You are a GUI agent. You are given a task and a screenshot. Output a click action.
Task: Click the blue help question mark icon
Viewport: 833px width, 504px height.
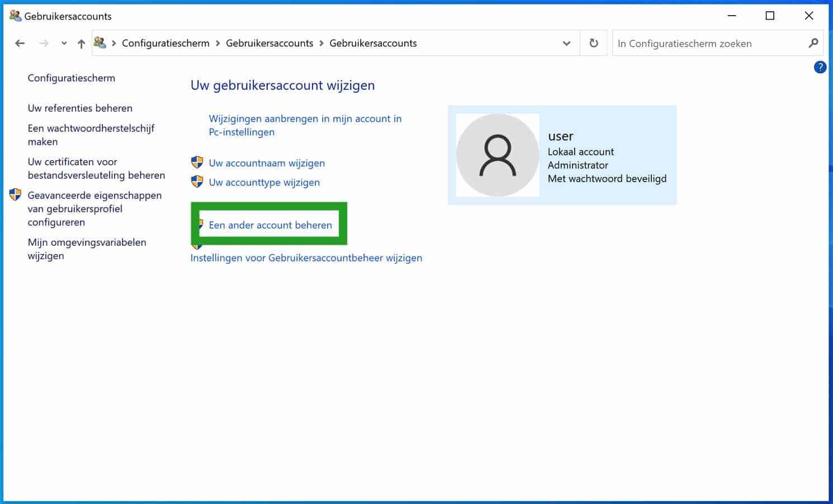820,67
